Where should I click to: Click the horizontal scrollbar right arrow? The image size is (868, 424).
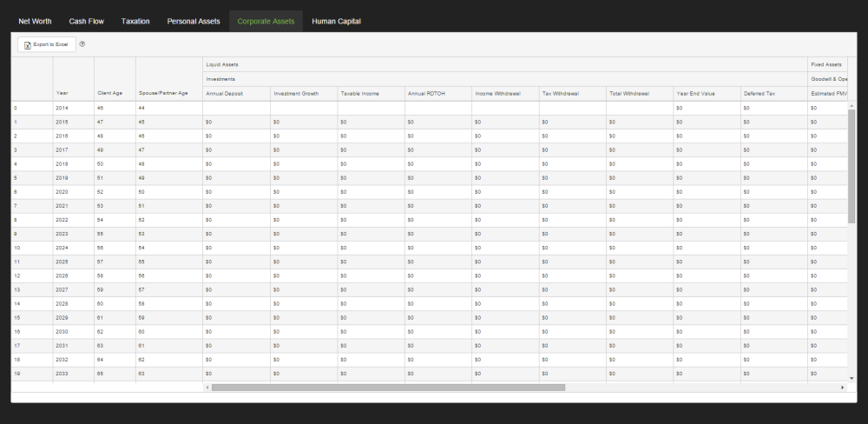tap(843, 388)
